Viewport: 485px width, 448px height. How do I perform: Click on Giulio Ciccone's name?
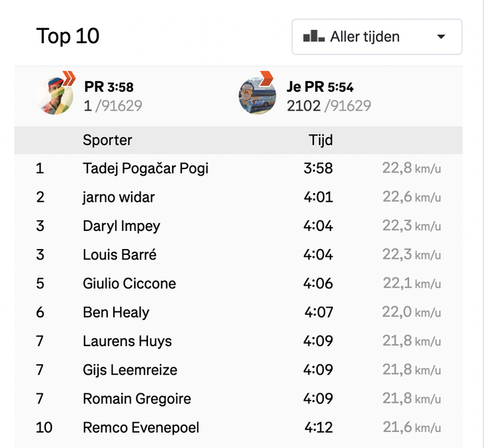tap(129, 284)
